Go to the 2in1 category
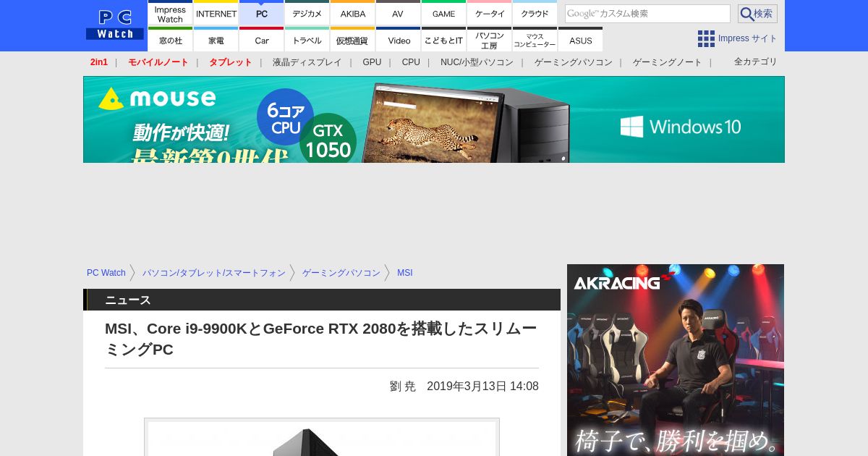The width and height of the screenshot is (868, 456). coord(99,62)
